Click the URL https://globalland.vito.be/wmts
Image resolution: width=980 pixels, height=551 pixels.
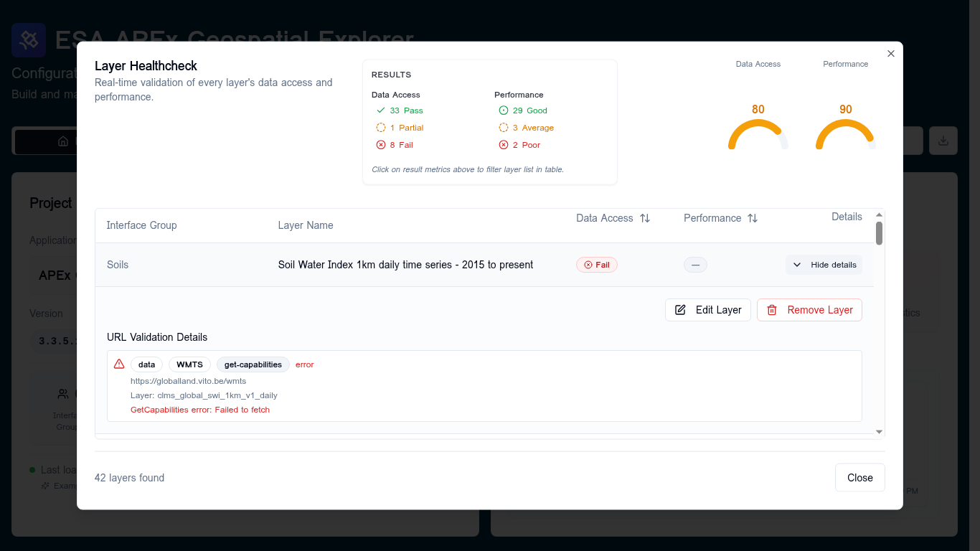click(188, 381)
